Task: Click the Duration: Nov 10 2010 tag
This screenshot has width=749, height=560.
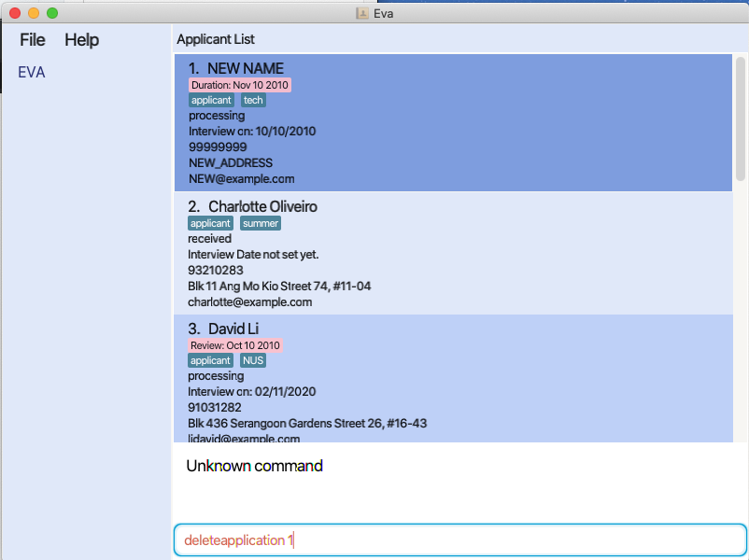Action: (x=240, y=85)
